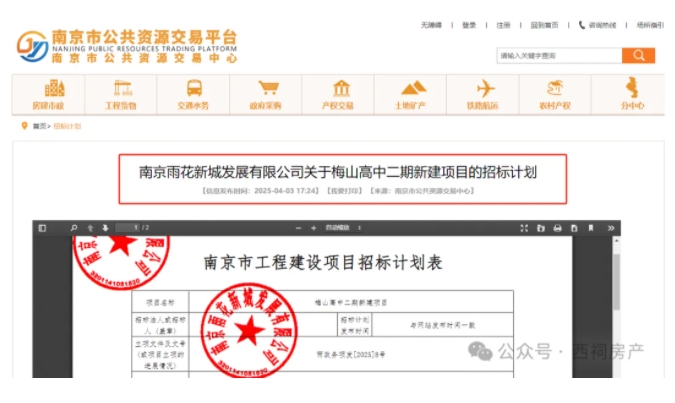Open the 政府采购 category
675x403 pixels.
267,94
